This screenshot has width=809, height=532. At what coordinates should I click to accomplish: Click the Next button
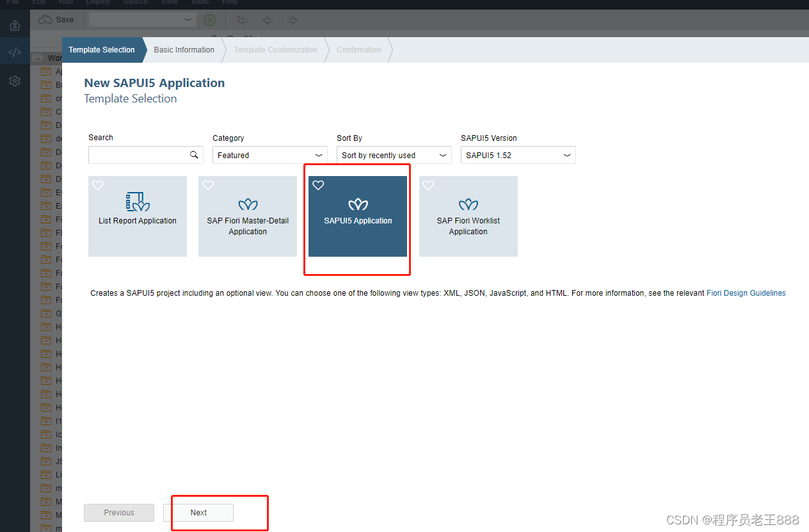point(198,513)
